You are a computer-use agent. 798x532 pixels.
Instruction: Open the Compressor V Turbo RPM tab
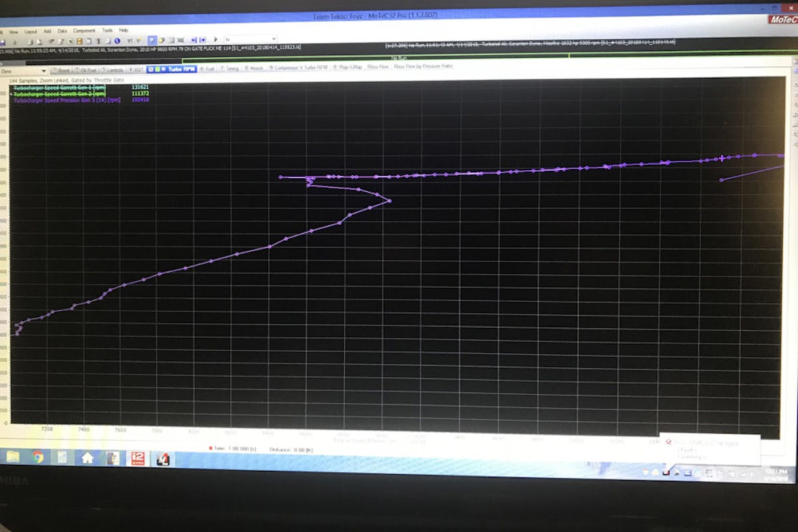click(x=300, y=68)
